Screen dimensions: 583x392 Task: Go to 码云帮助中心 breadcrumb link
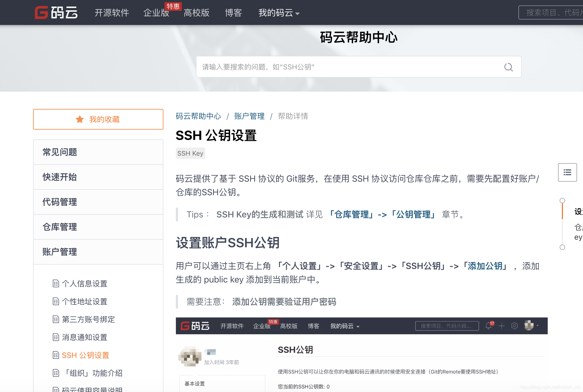pyautogui.click(x=198, y=116)
